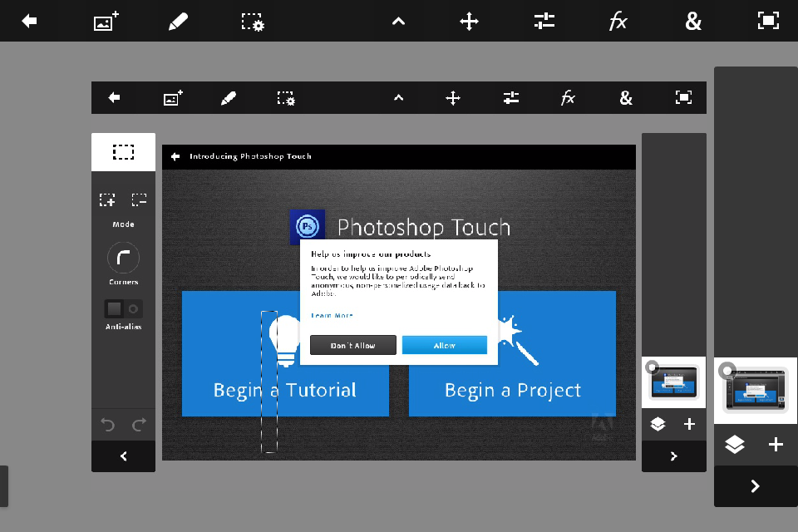798x532 pixels.
Task: Select outer layer thumbnail
Action: click(x=756, y=391)
